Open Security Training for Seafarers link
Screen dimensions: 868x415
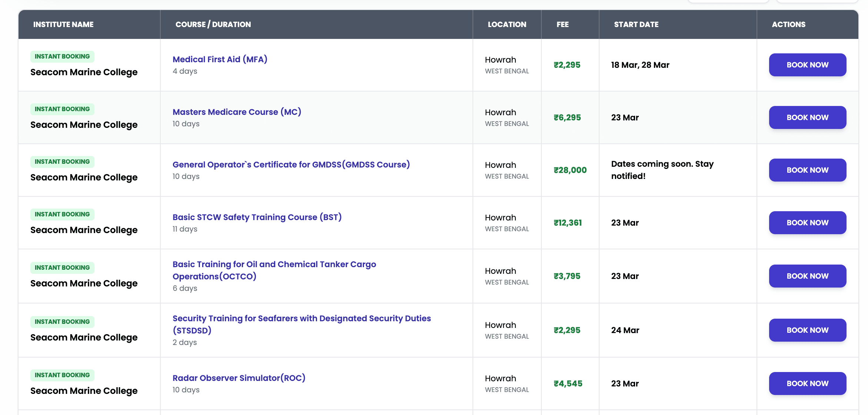pos(302,324)
